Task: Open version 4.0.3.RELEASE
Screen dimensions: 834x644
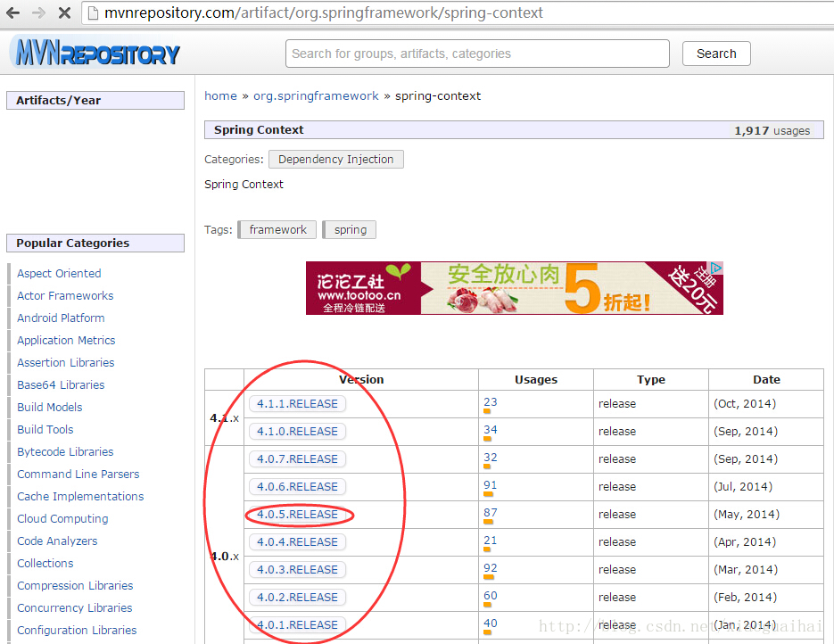Action: click(x=297, y=570)
